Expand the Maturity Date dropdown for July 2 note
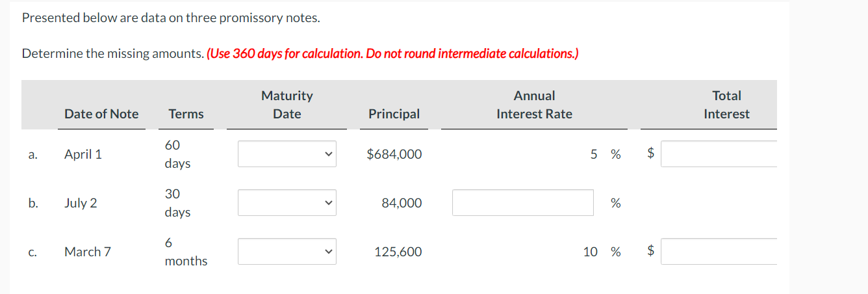Screen dimensions: 868x294 (x=287, y=203)
